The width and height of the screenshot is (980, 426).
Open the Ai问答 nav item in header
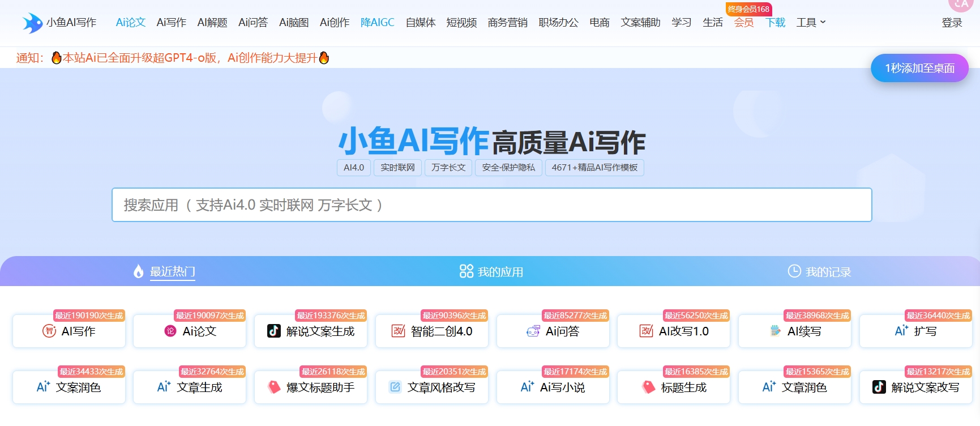click(253, 23)
